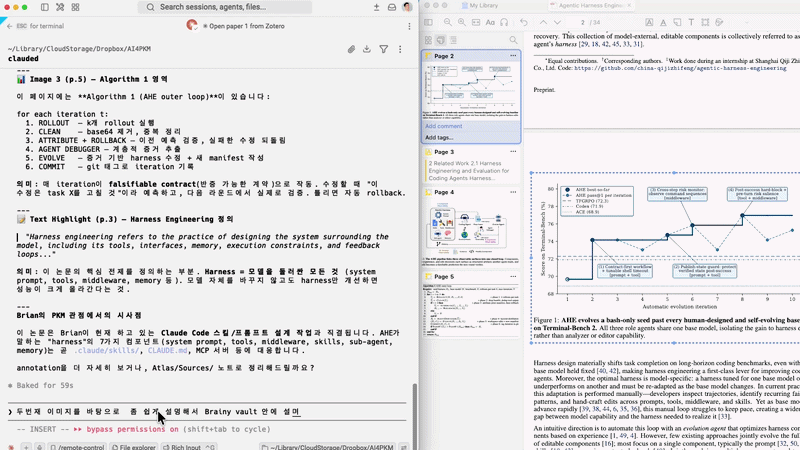Open the options menu of the Page 2 annotation
This screenshot has height=450, width=800.
pyautogui.click(x=513, y=56)
